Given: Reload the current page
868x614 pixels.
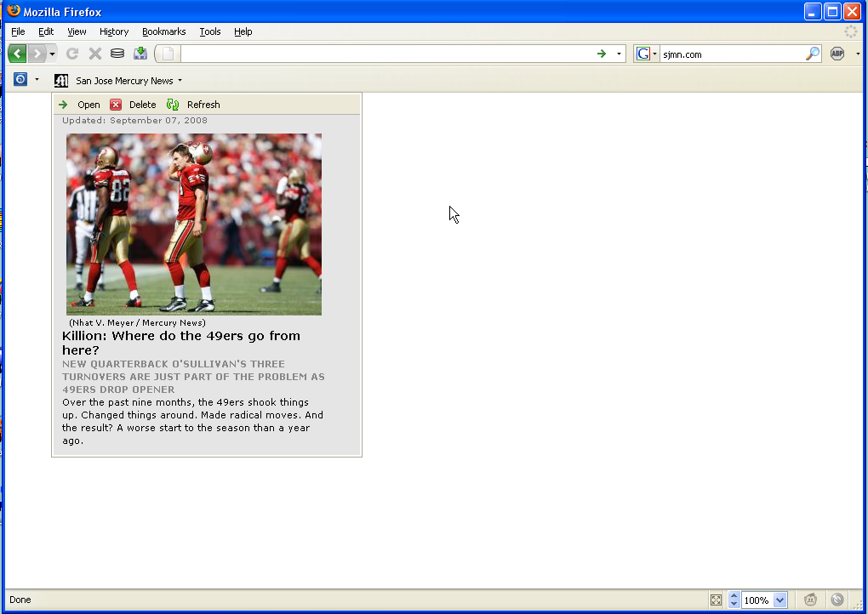Looking at the screenshot, I should tap(72, 54).
